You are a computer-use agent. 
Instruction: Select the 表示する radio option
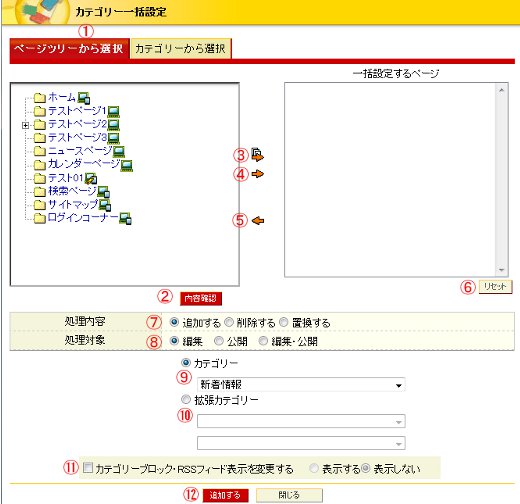[314, 468]
